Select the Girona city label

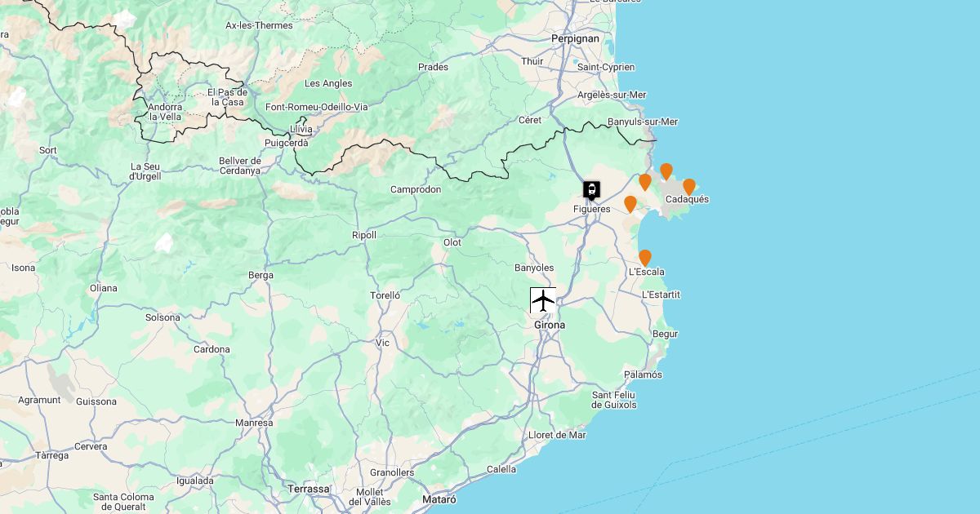[x=550, y=325]
